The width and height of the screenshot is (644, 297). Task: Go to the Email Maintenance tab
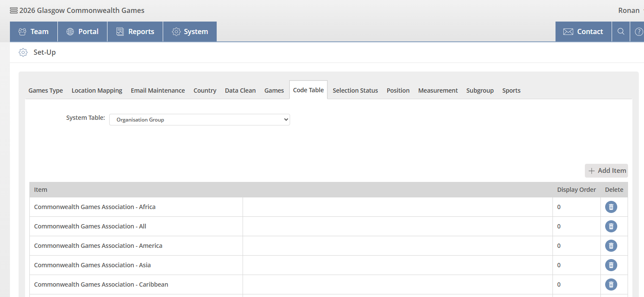158,91
